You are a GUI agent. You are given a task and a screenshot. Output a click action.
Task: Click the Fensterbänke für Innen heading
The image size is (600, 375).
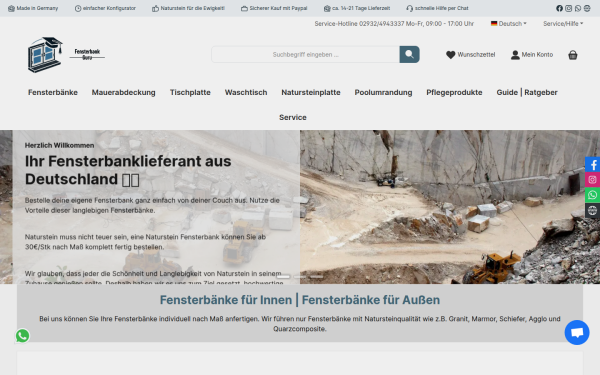pyautogui.click(x=226, y=300)
